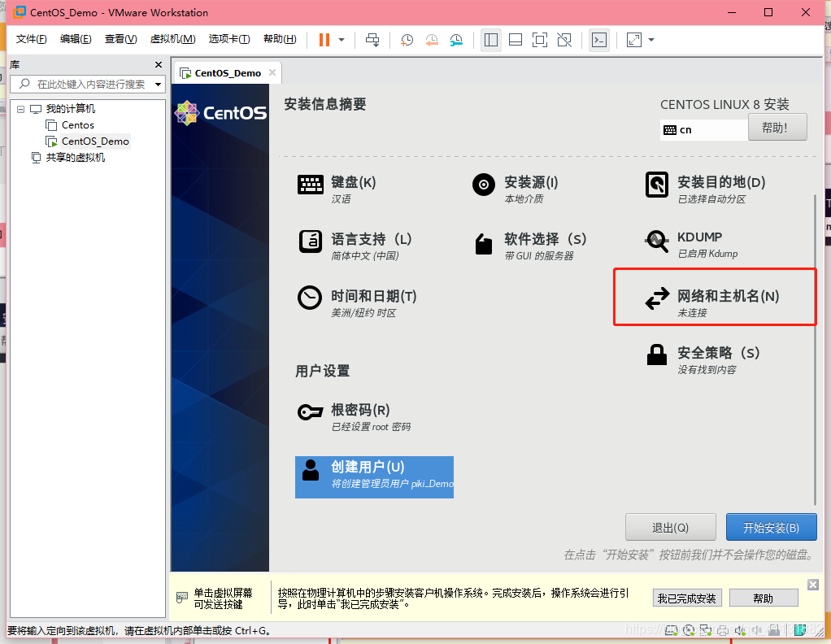Open 语言支持(L) language support
Screen dimensions: 831x644
[x=355, y=246]
